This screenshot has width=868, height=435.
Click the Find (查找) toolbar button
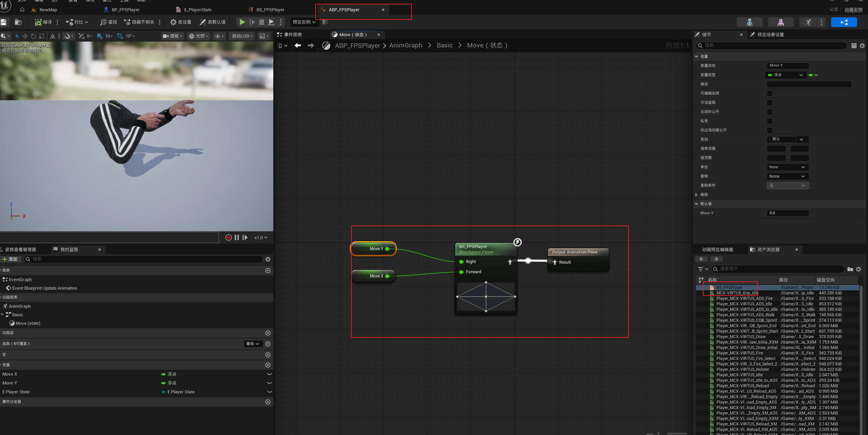pos(108,22)
